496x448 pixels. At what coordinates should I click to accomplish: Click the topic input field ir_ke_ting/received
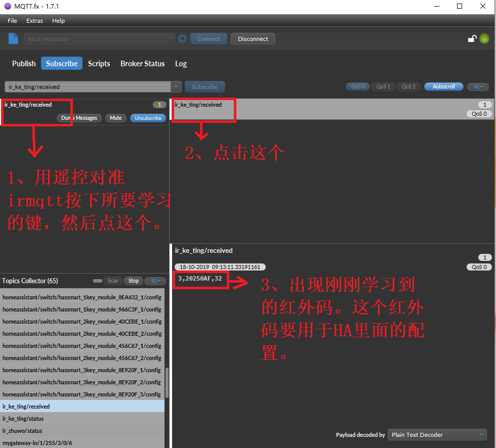pyautogui.click(x=88, y=87)
